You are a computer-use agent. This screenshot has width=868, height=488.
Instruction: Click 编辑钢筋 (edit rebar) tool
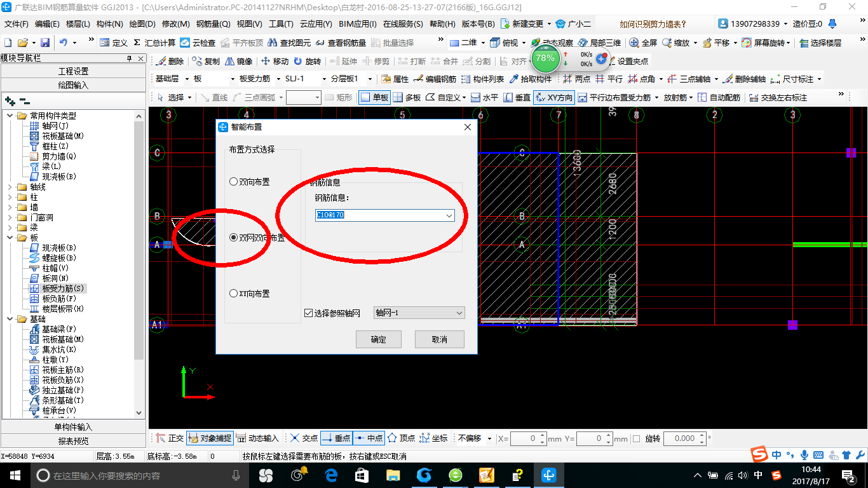coord(435,79)
